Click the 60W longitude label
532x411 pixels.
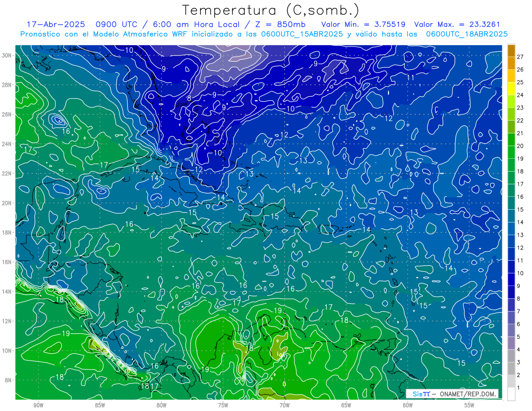pyautogui.click(x=408, y=405)
